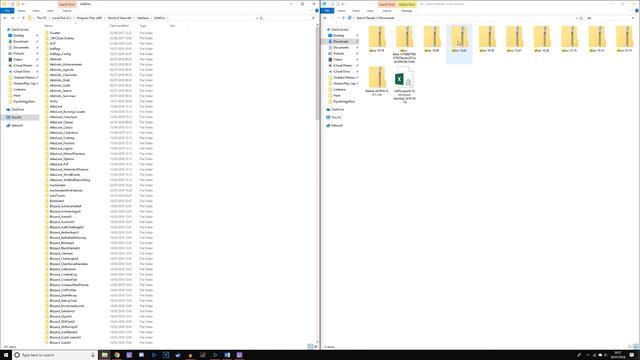640x360 pixels.
Task: Open the Search tab in Search Results window
Action: (387, 11)
